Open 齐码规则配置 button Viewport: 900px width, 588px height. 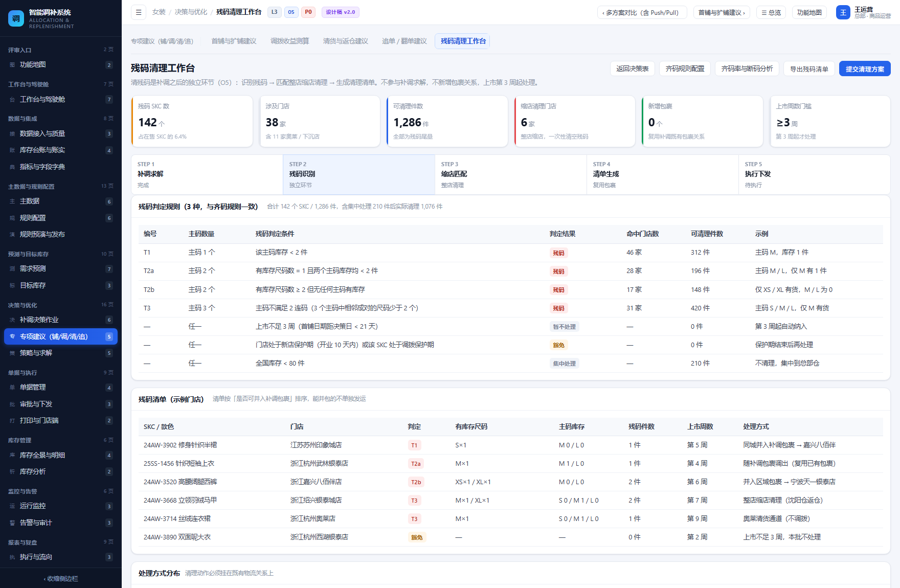pyautogui.click(x=685, y=69)
